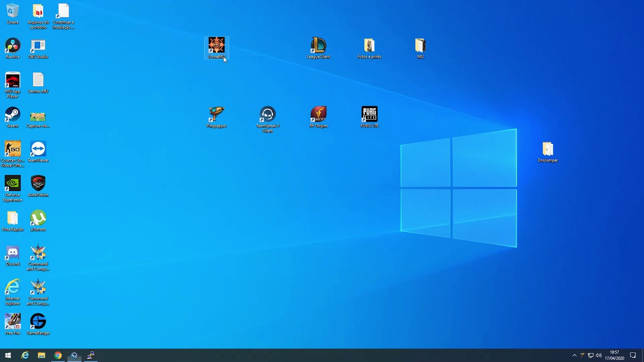
Task: Open the Action Center notifications
Action: [x=633, y=355]
